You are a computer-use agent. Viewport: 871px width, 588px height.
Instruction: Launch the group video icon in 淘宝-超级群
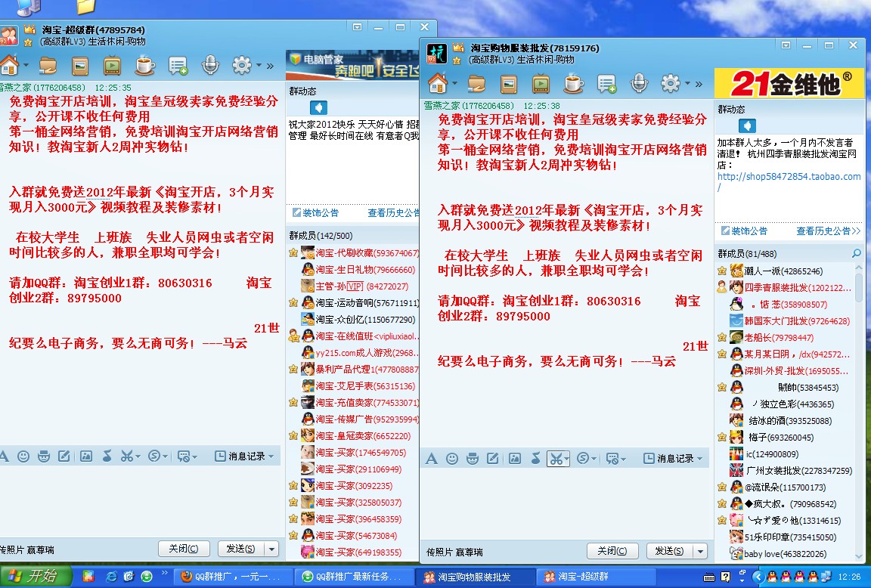click(x=112, y=66)
